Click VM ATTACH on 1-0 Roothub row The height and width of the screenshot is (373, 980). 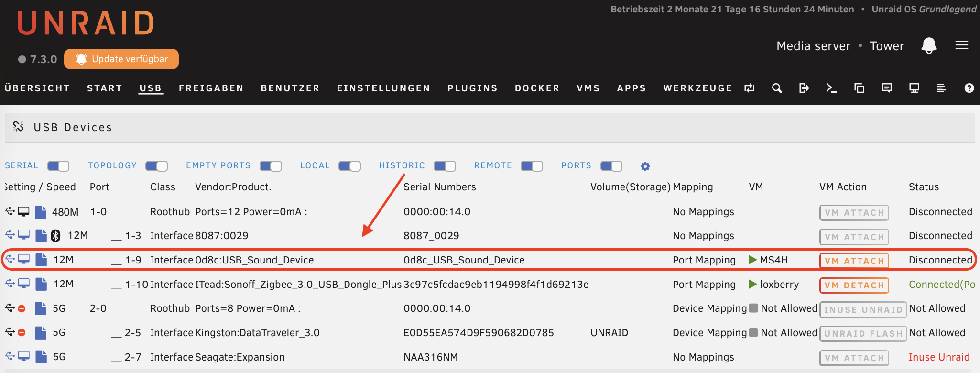[x=854, y=212]
